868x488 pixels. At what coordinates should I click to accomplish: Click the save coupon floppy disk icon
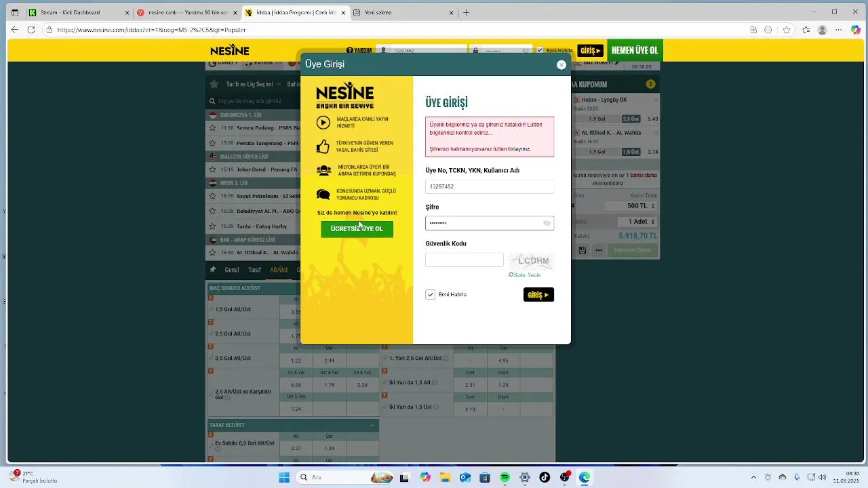point(582,250)
